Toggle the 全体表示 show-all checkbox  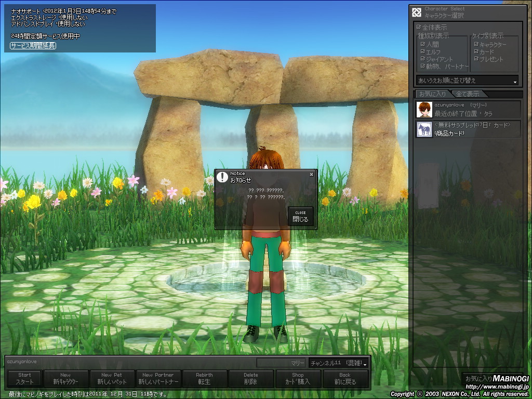click(419, 27)
